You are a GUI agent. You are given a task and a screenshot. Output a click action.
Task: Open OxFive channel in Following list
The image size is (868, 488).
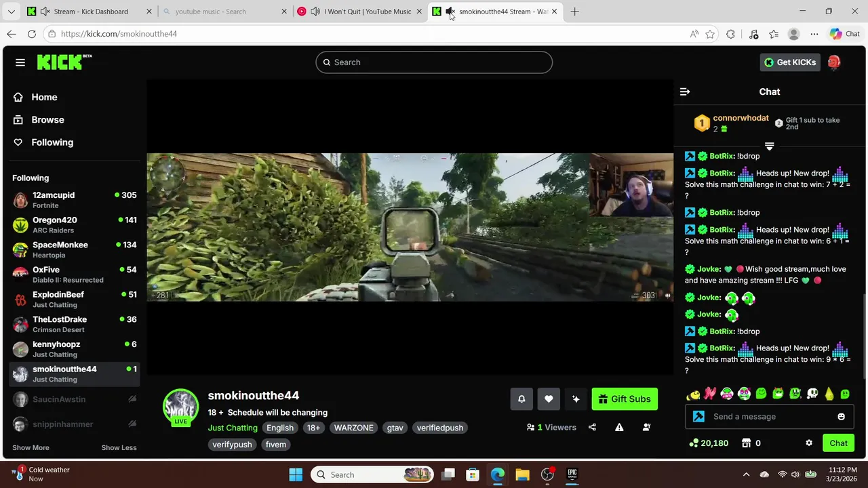click(x=75, y=274)
